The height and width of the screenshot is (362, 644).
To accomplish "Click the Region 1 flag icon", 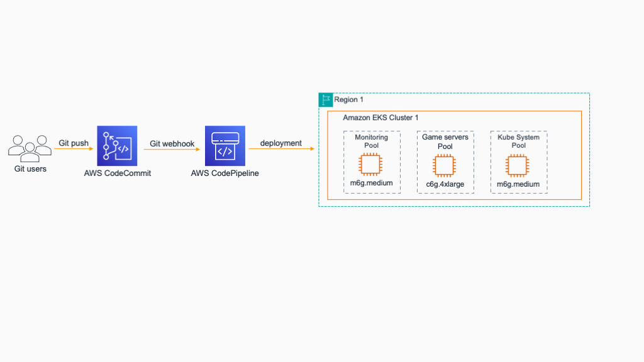I will pyautogui.click(x=326, y=99).
